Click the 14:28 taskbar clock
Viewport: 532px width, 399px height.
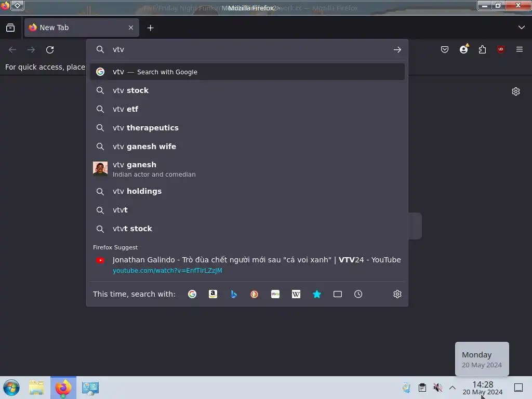483,388
